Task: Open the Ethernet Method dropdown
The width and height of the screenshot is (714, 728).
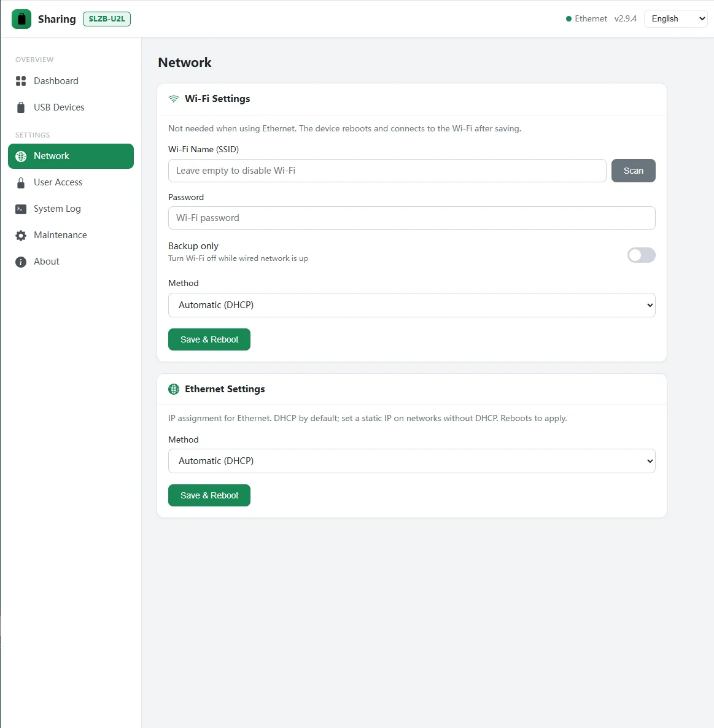Action: click(412, 461)
